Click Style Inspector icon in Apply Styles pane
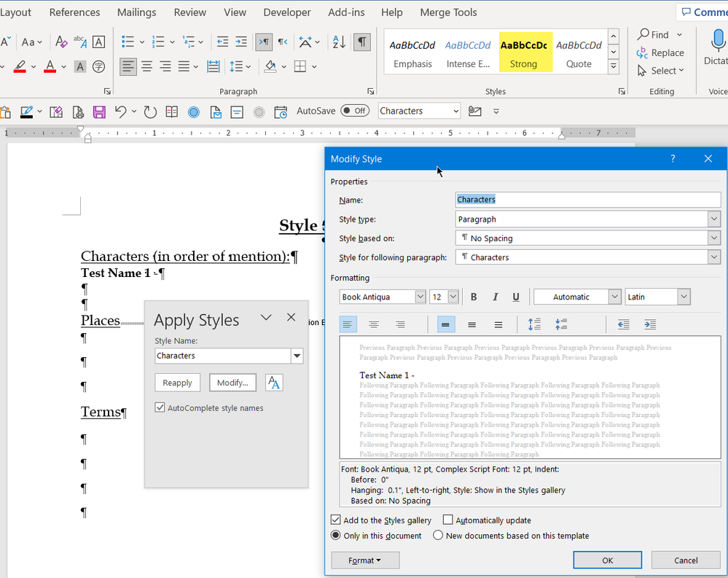 pyautogui.click(x=274, y=383)
